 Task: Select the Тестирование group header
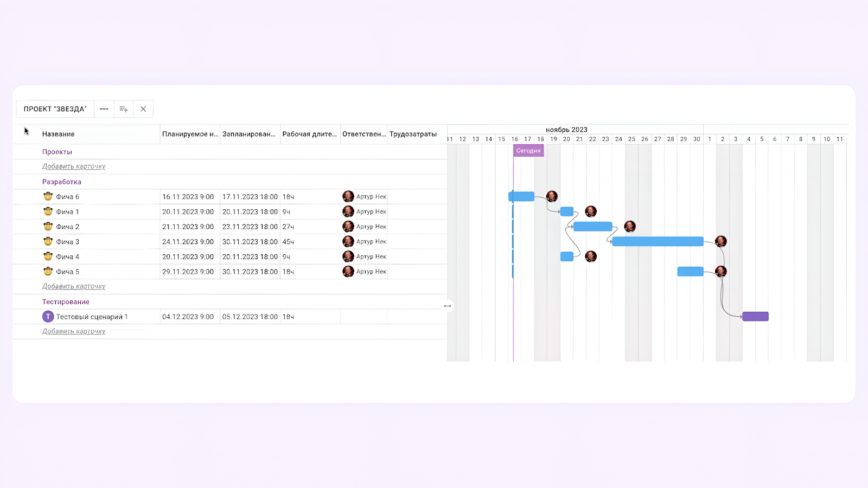point(66,302)
